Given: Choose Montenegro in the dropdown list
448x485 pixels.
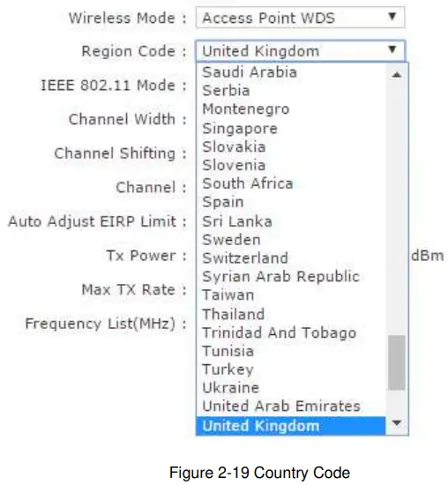Looking at the screenshot, I should tap(291, 109).
